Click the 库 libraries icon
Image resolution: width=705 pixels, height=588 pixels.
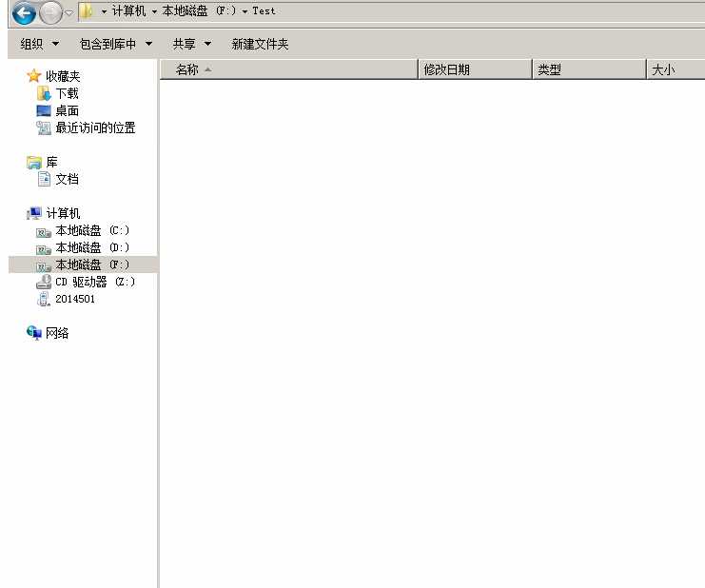point(34,163)
